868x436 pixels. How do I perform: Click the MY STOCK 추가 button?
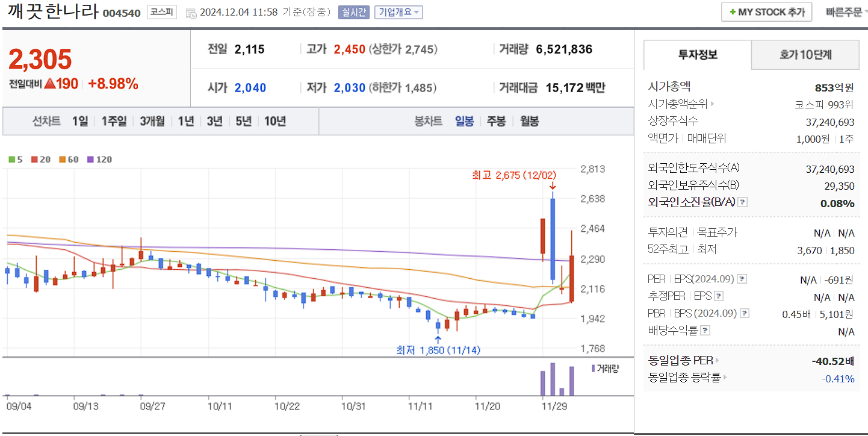[766, 11]
